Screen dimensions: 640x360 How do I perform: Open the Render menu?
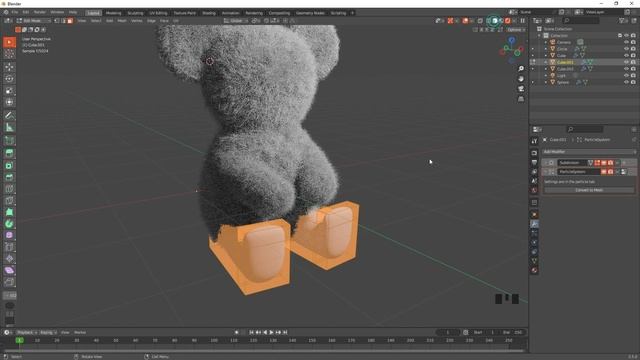click(x=40, y=12)
